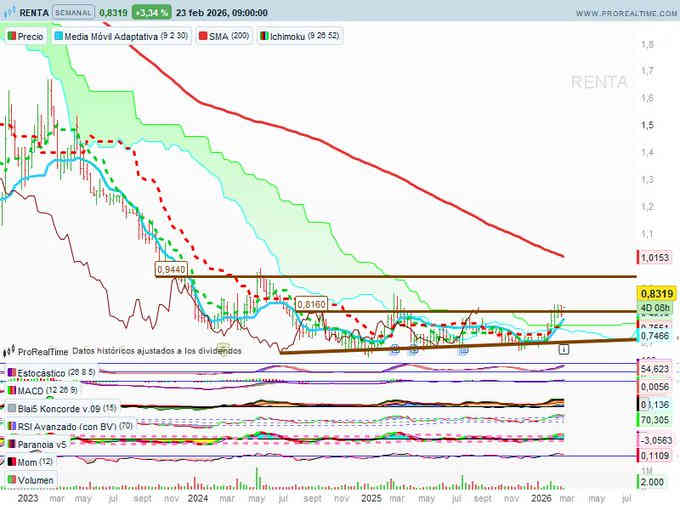The height and width of the screenshot is (510, 680).
Task: Click the Estocástico indicator icon
Action: click(x=11, y=373)
